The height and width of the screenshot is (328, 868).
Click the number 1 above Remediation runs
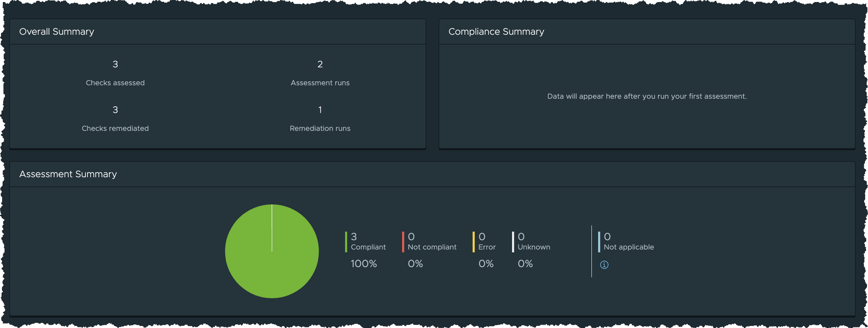[x=320, y=110]
